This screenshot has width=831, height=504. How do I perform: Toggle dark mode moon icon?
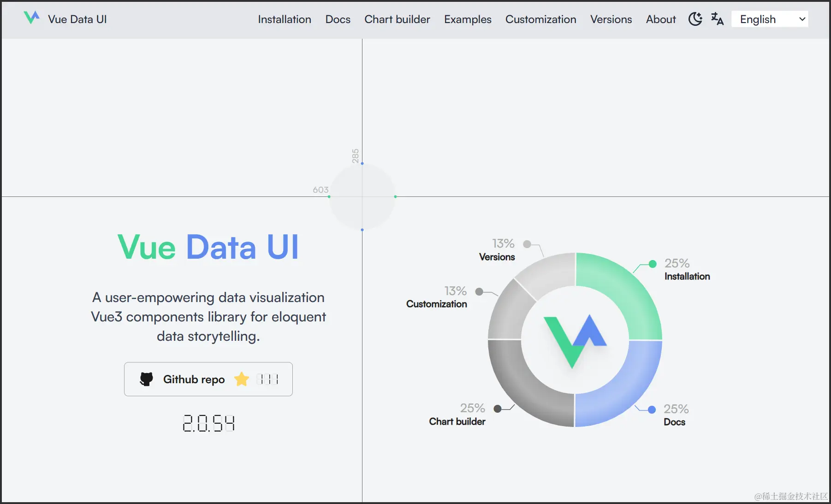point(695,19)
